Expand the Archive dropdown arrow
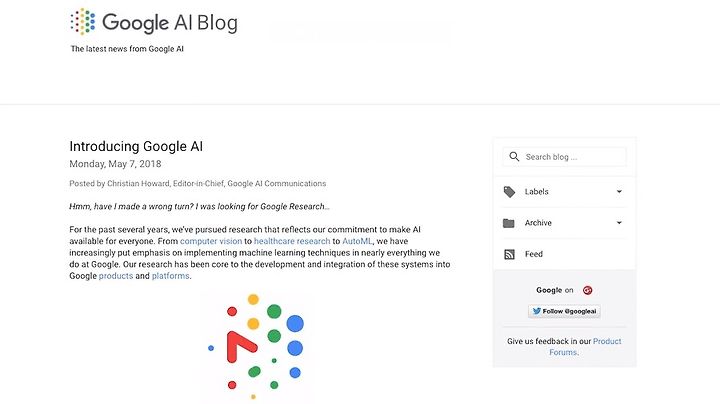This screenshot has width=720, height=404. [x=619, y=223]
